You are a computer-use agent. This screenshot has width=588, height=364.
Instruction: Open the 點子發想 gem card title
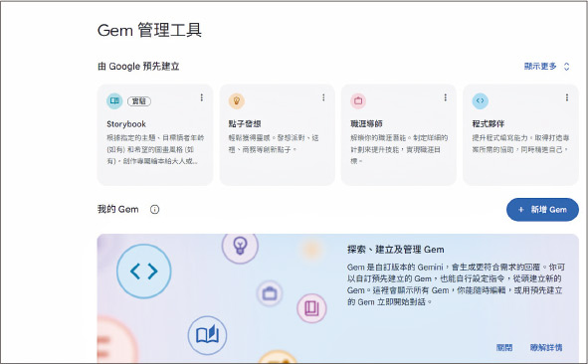tap(245, 123)
